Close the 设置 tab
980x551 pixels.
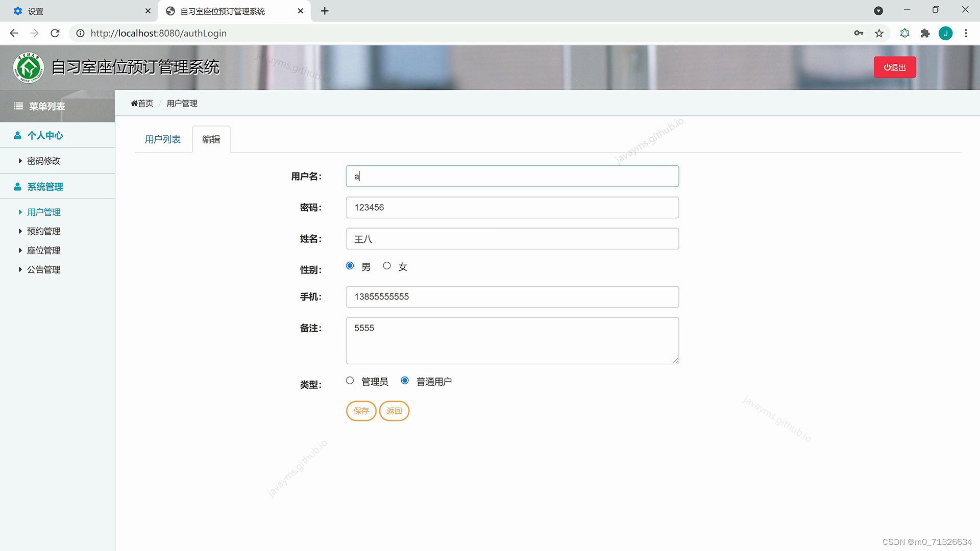click(x=148, y=11)
